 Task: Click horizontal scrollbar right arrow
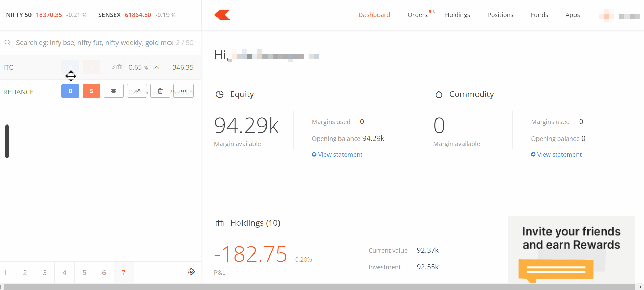pyautogui.click(x=640, y=287)
